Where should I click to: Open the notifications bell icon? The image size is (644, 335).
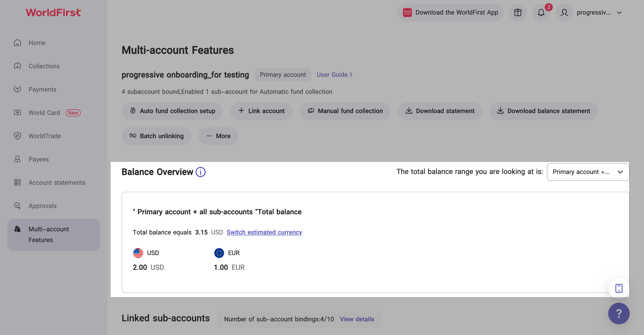pos(541,13)
